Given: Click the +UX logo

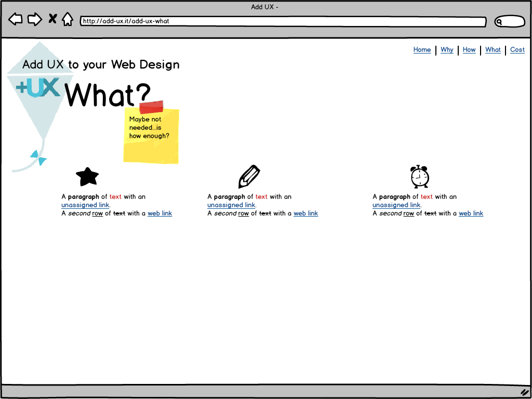Looking at the screenshot, I should coord(38,87).
